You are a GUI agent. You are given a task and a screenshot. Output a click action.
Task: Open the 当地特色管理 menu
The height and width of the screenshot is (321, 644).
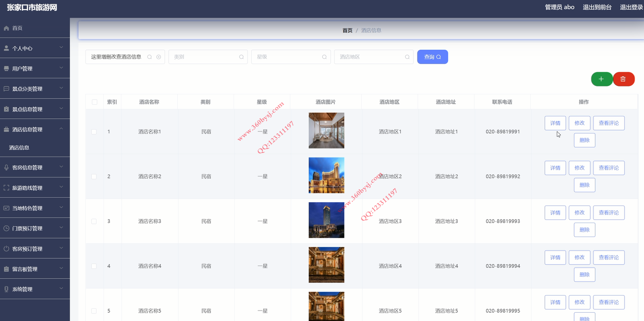[35, 208]
